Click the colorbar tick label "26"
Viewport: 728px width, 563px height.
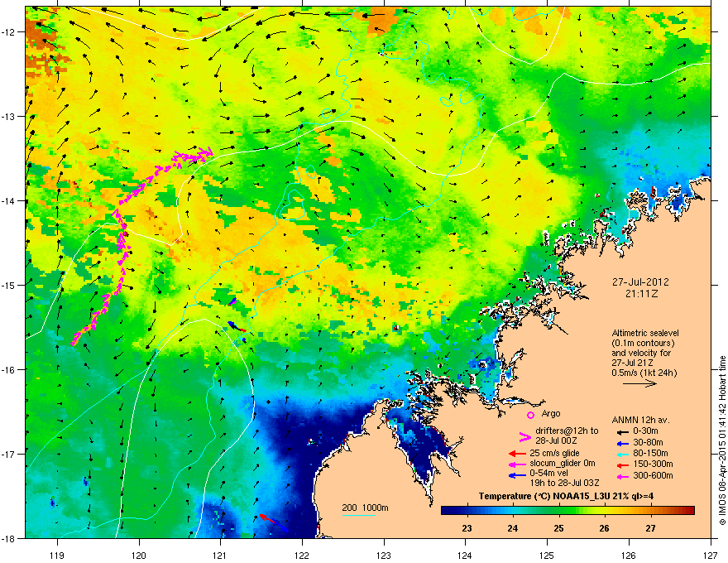(604, 528)
